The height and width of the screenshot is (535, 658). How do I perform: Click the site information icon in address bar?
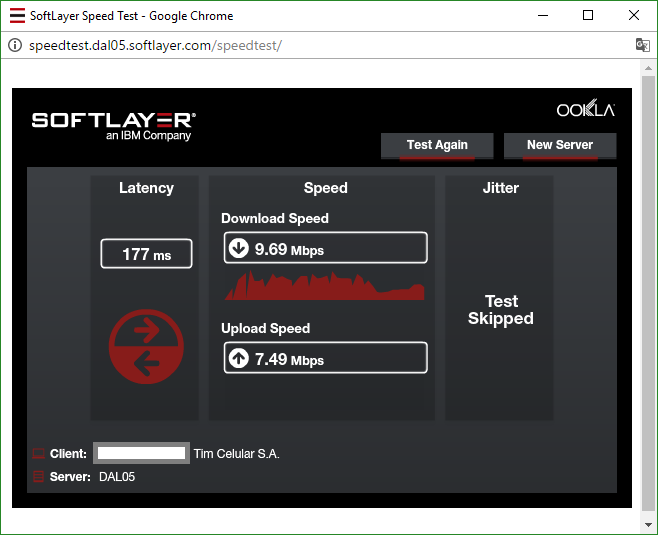pos(14,46)
